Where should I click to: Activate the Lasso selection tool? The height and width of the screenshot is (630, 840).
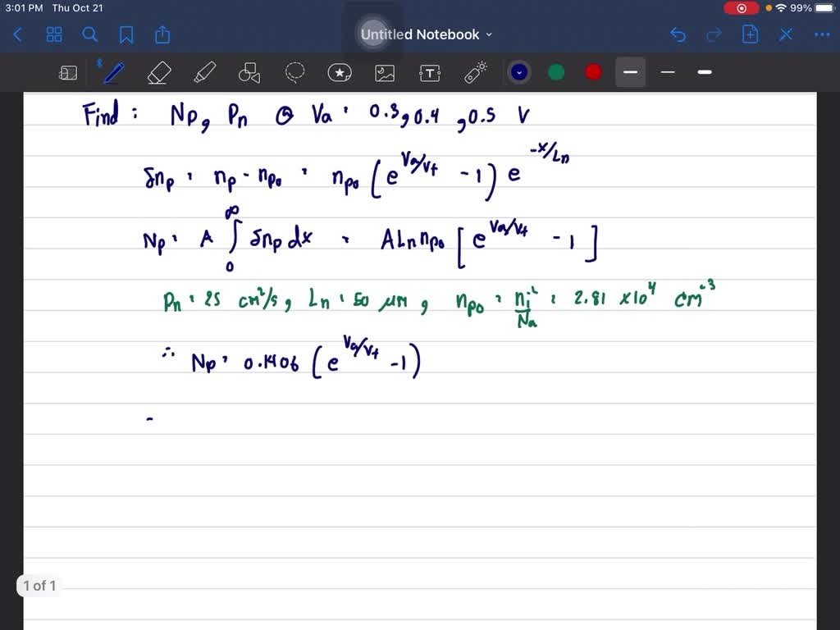(294, 72)
